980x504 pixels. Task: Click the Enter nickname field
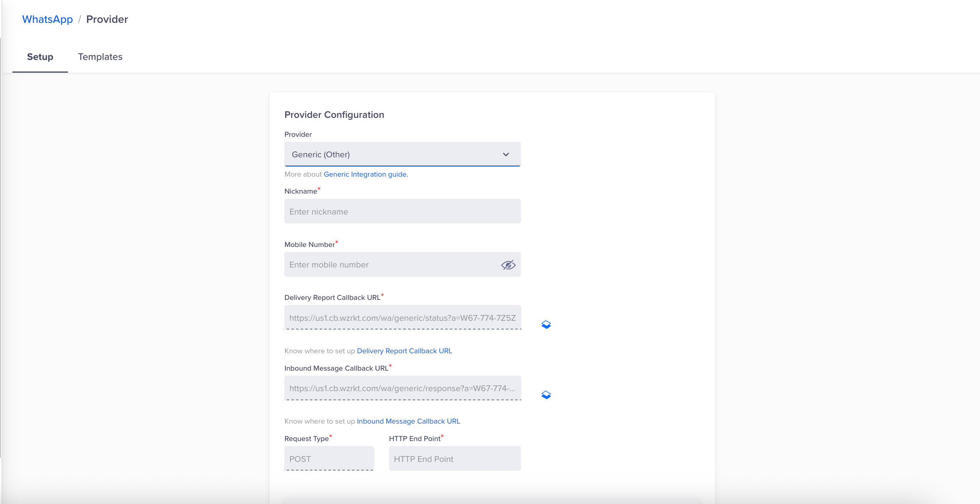pos(402,211)
